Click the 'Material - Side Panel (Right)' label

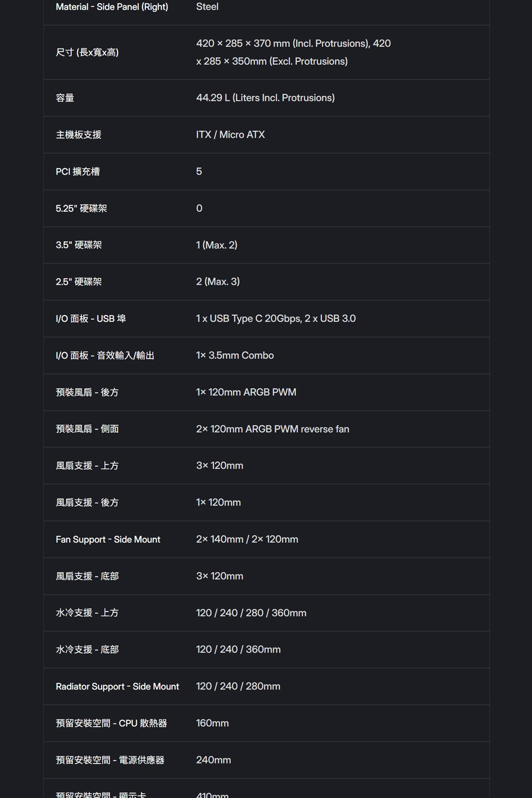click(112, 7)
